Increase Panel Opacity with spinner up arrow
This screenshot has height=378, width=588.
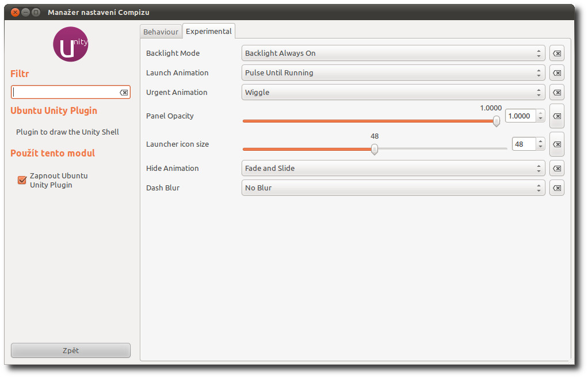coord(540,113)
